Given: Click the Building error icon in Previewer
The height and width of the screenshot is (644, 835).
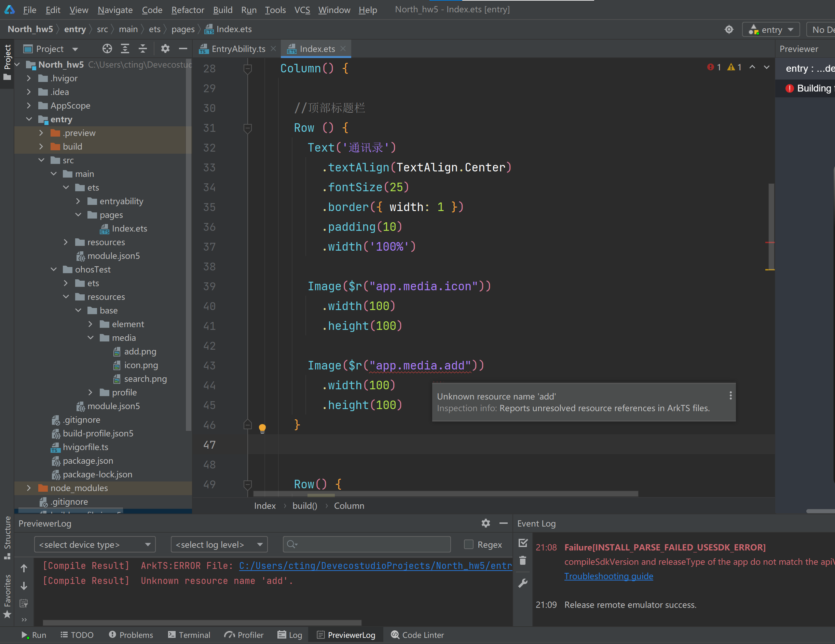Looking at the screenshot, I should click(789, 88).
